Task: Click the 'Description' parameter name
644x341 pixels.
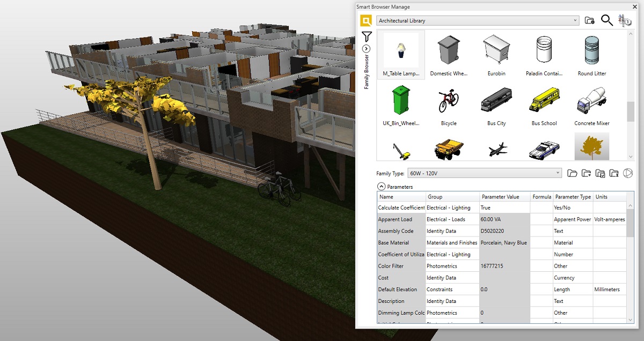Action: 401,301
